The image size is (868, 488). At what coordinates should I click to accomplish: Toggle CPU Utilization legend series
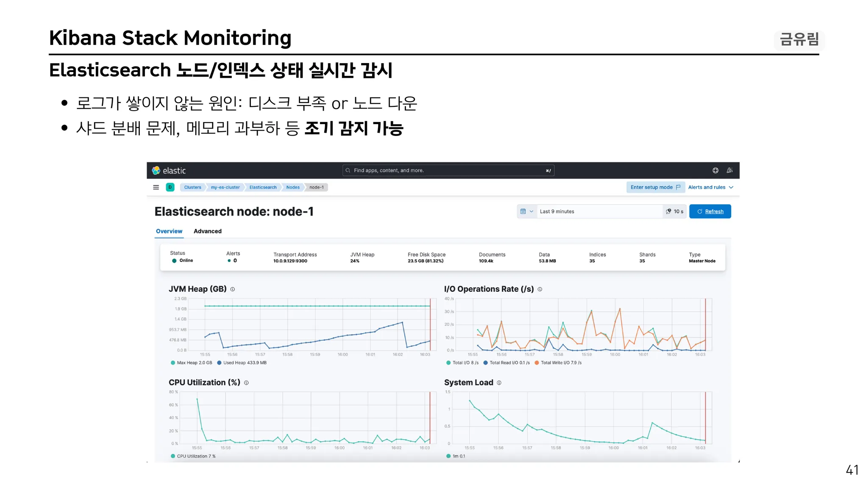193,456
